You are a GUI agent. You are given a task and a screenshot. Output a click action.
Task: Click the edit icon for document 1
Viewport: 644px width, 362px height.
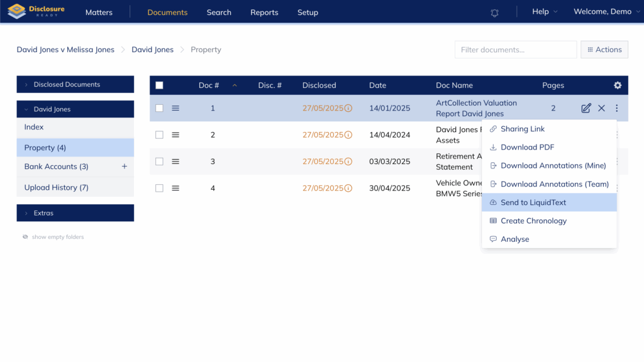(586, 108)
